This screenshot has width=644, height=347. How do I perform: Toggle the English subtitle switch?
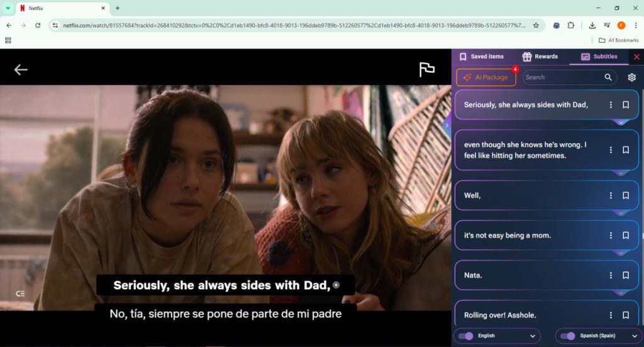point(466,336)
